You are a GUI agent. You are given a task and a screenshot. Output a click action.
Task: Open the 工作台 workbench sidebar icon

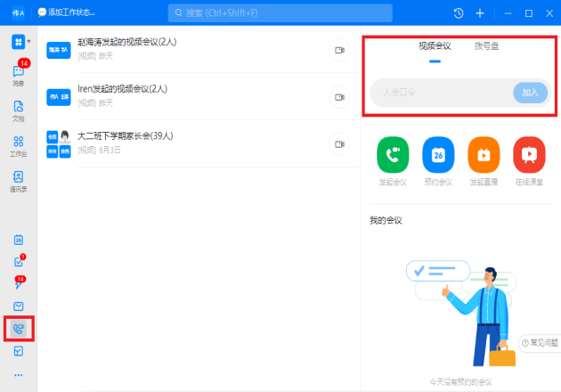[18, 143]
